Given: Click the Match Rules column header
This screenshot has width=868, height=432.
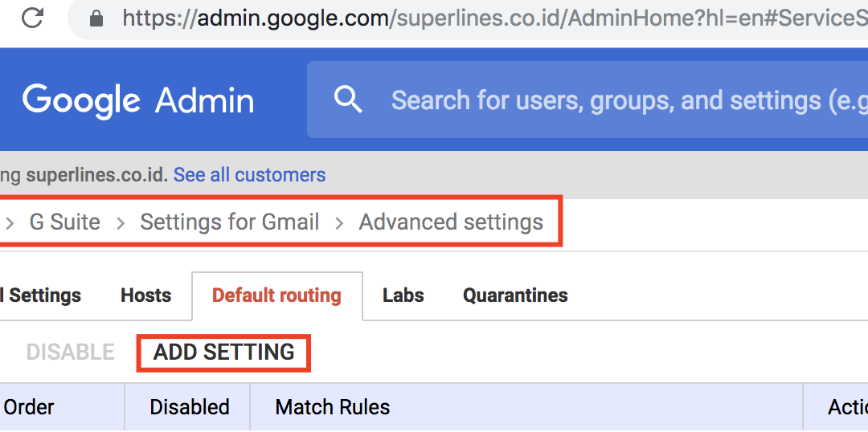Looking at the screenshot, I should pyautogui.click(x=333, y=408).
